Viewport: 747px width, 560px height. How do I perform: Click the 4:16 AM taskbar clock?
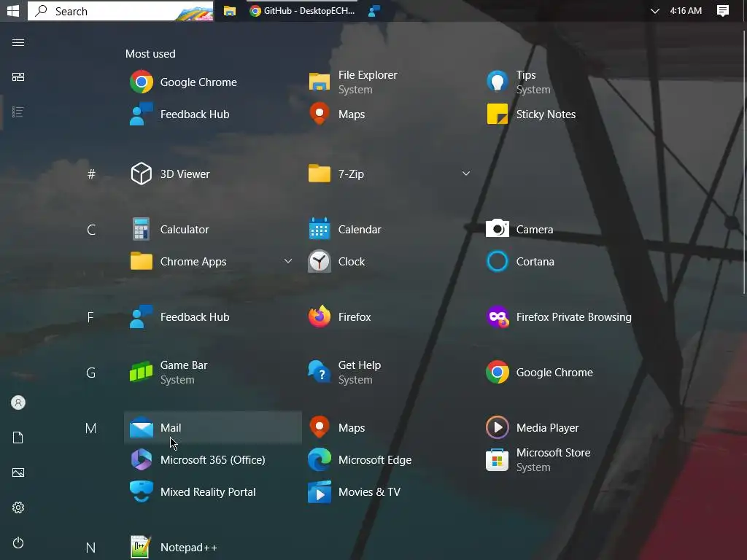tap(686, 11)
